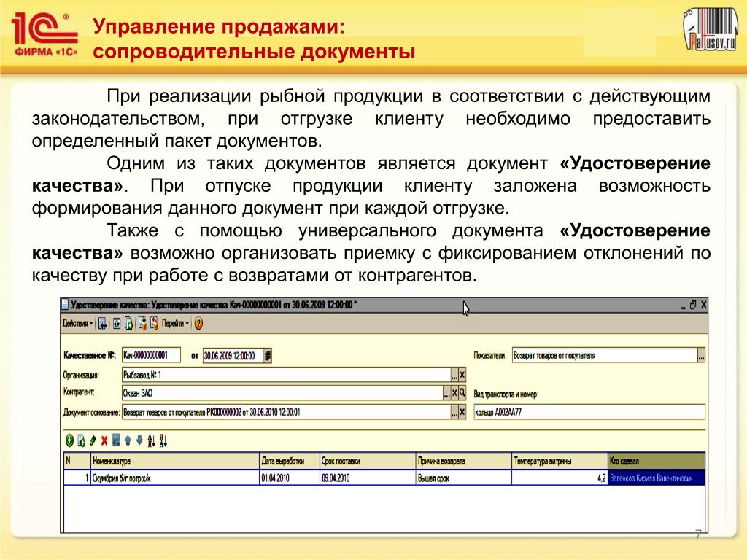Open selection button for Показатели field
This screenshot has width=747, height=560.
click(701, 355)
